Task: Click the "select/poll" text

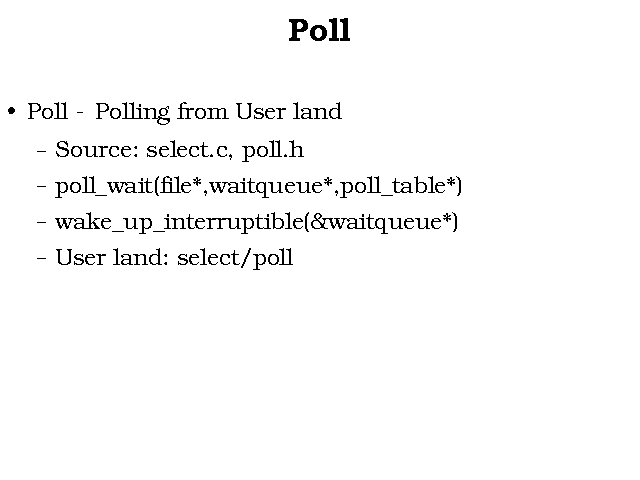Action: point(234,258)
